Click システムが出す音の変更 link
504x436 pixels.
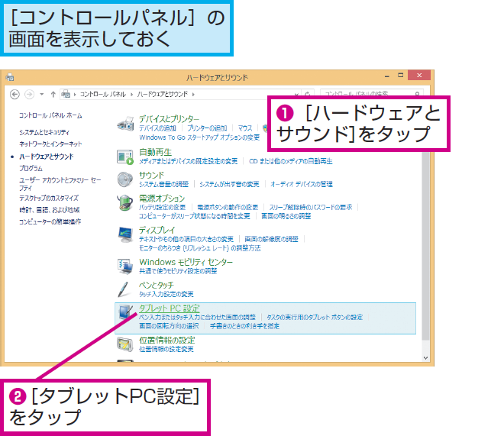click(x=229, y=184)
